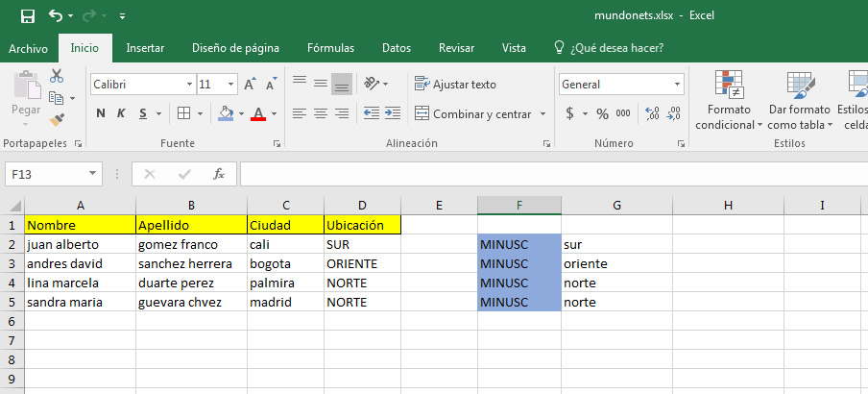Screen dimensions: 868x394
Task: Apply the fill color bucket
Action: pyautogui.click(x=226, y=113)
